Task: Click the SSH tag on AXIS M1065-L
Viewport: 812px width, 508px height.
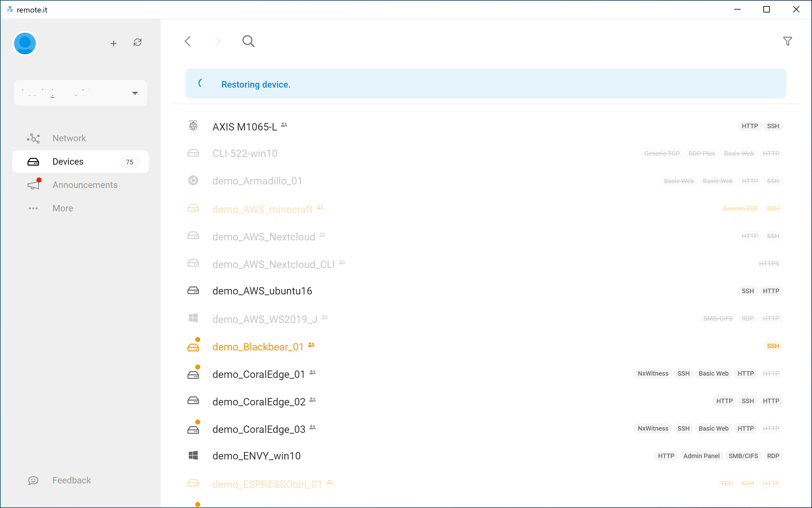Action: 773,126
